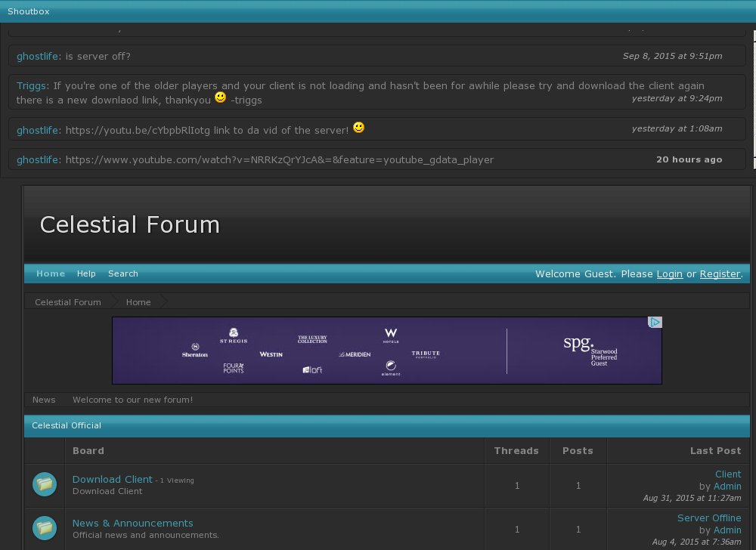Click the Download Client board folder icon

click(45, 484)
